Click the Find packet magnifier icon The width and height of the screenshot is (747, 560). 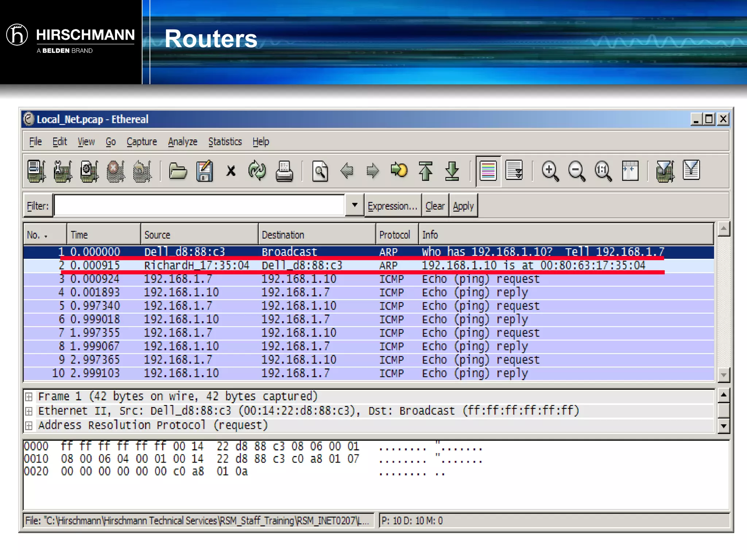(320, 171)
